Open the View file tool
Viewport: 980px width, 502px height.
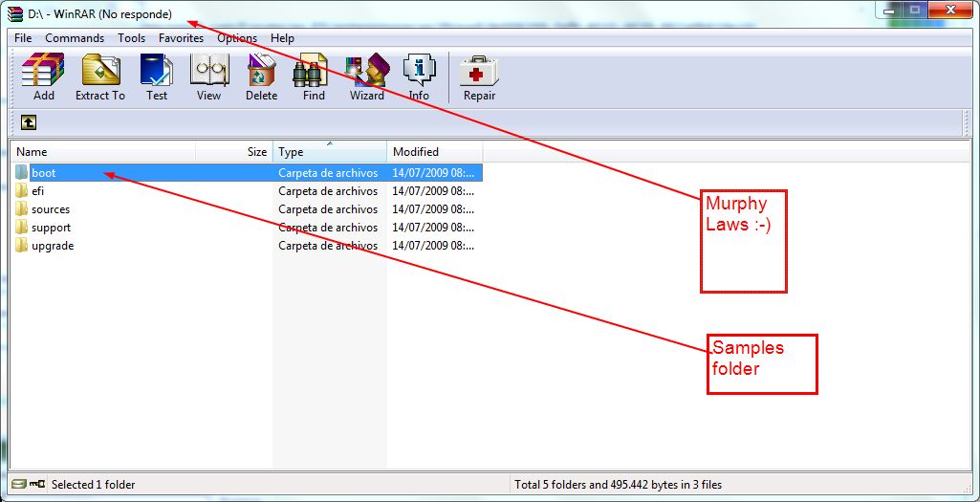point(208,76)
